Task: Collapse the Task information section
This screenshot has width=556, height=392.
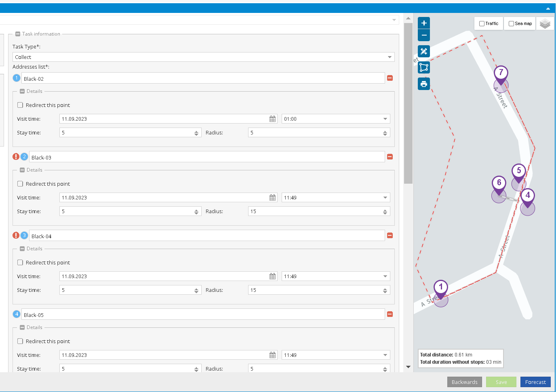Action: pyautogui.click(x=18, y=34)
